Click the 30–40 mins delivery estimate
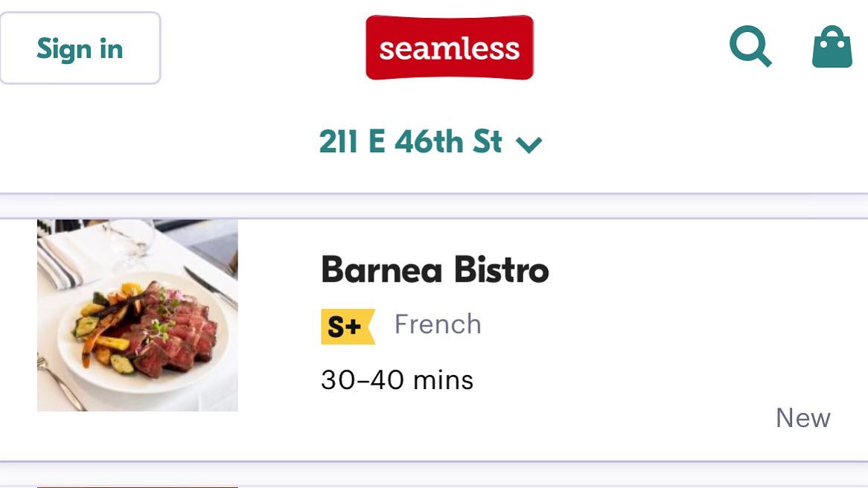868x488 pixels. (397, 380)
